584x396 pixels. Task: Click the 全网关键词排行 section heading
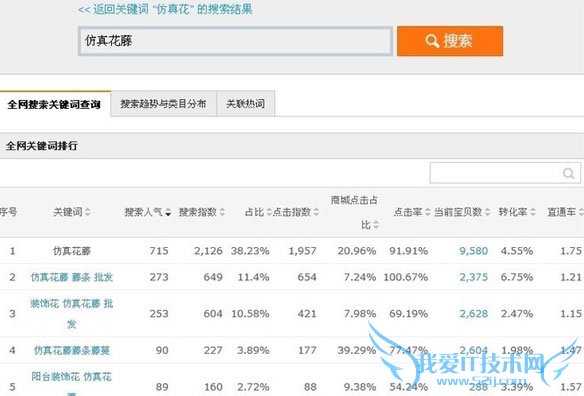41,146
